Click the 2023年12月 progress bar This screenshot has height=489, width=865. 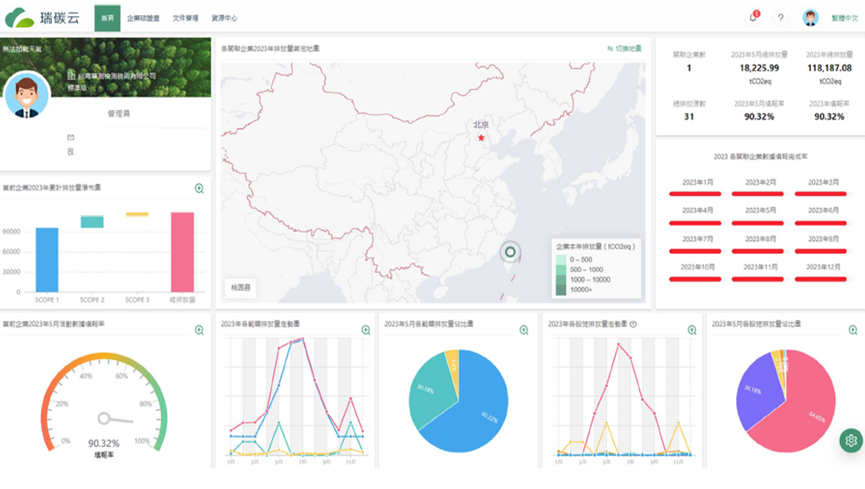pos(823,279)
